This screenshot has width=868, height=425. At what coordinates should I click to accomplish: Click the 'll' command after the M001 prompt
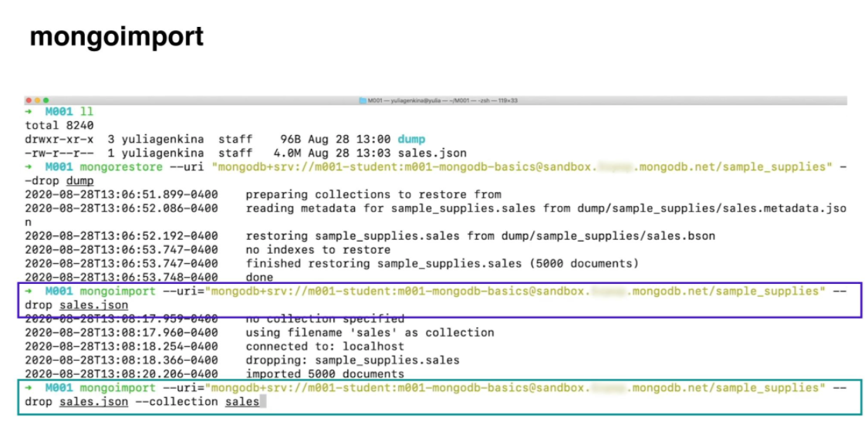point(87,111)
